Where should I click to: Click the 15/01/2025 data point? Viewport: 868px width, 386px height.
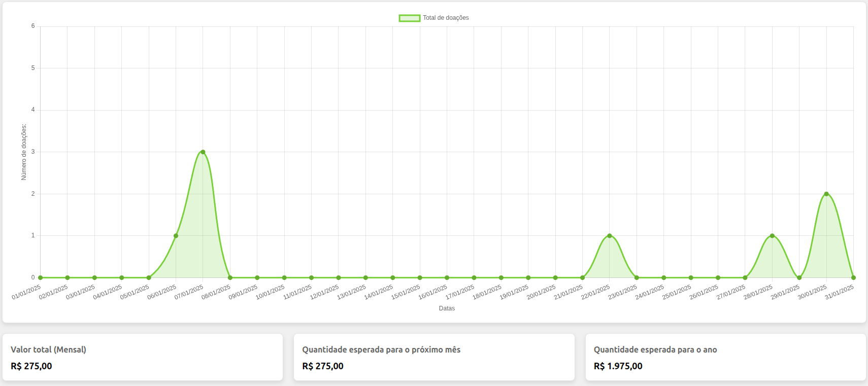point(420,277)
